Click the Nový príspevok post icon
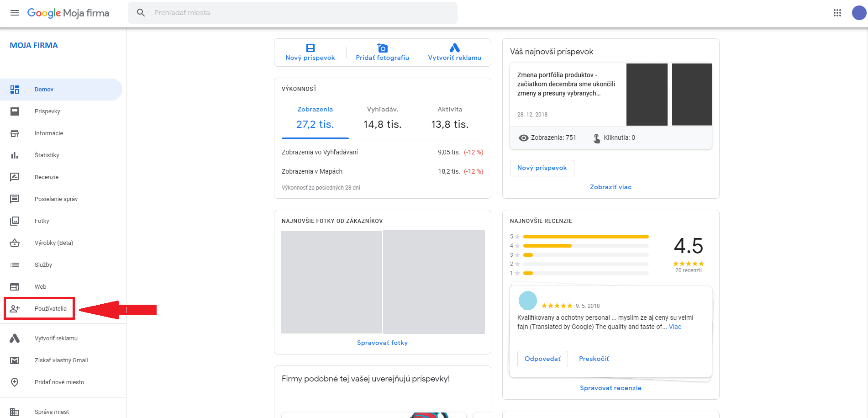 [310, 48]
